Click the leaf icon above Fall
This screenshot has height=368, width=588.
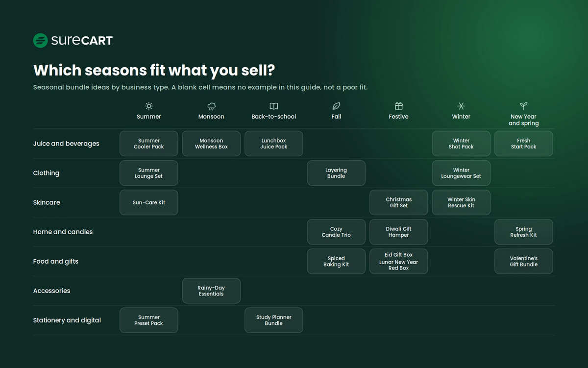point(336,106)
